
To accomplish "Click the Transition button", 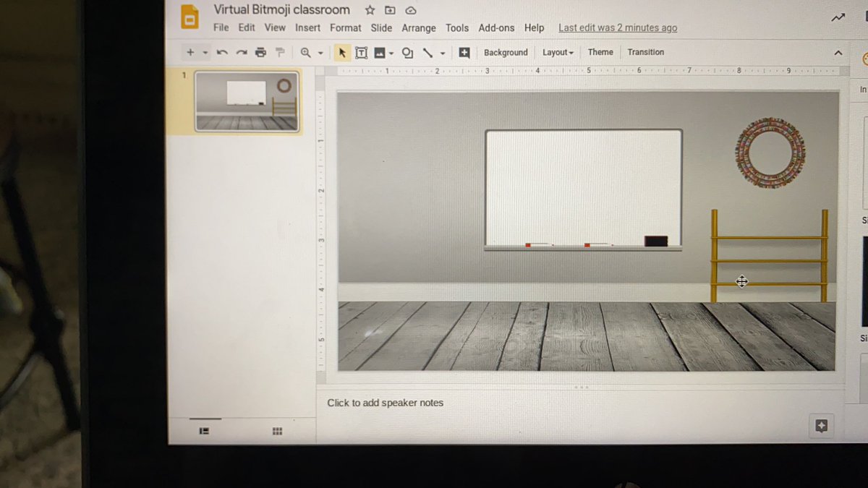I will pos(646,52).
